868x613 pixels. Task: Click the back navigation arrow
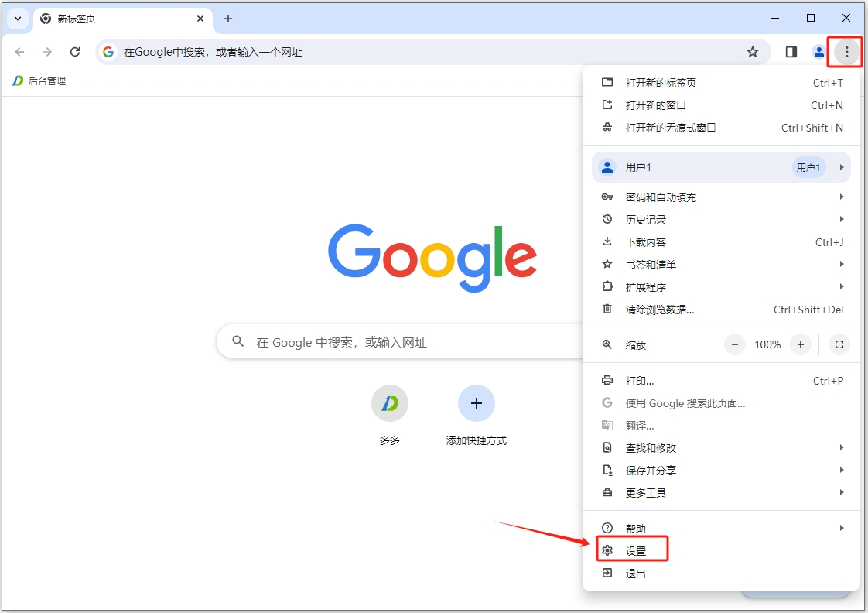(x=19, y=52)
